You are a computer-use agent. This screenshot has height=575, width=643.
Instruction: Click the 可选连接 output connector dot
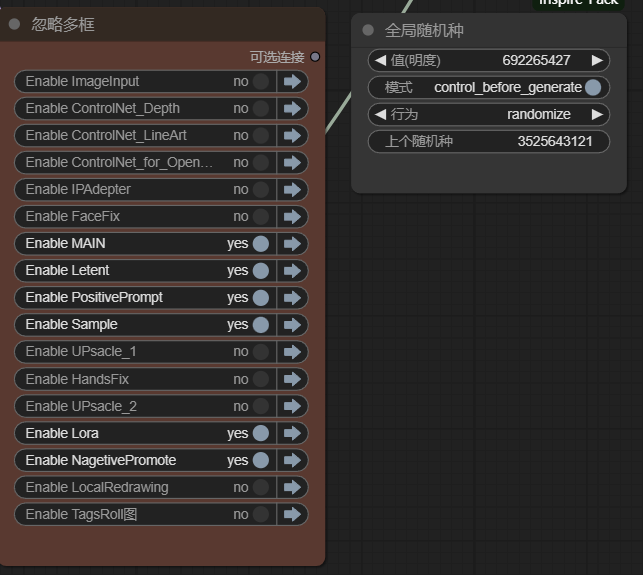(316, 57)
